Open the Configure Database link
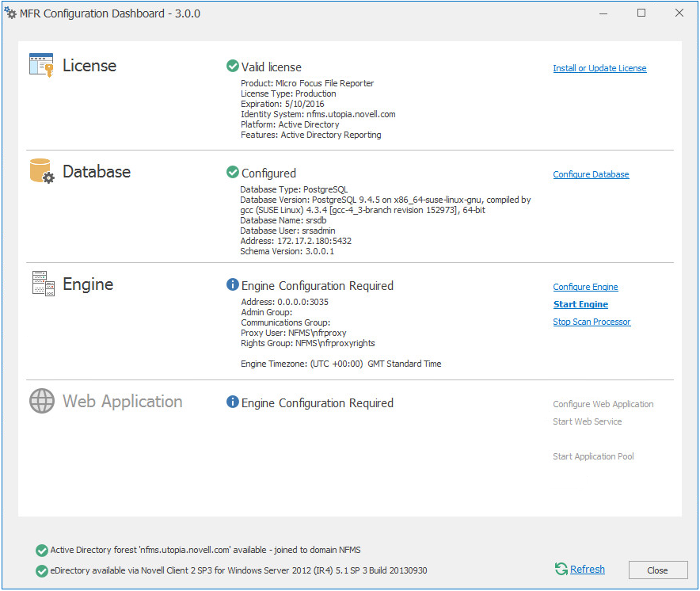 [x=591, y=174]
